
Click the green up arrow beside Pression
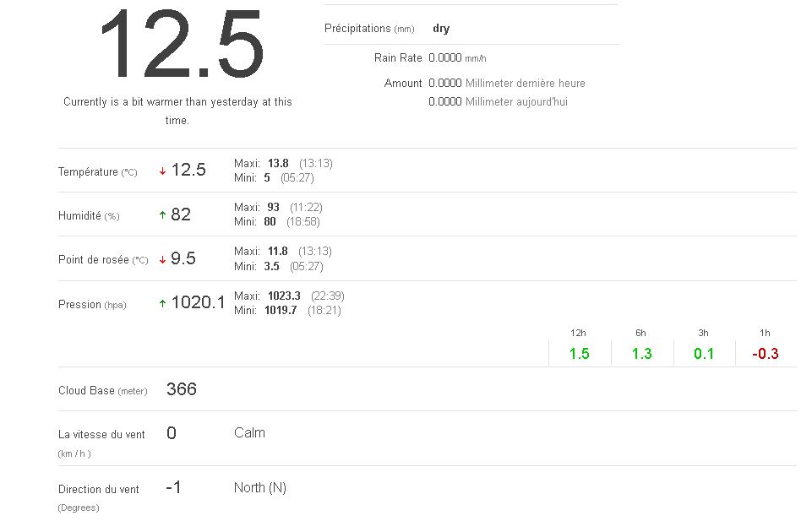coord(162,304)
